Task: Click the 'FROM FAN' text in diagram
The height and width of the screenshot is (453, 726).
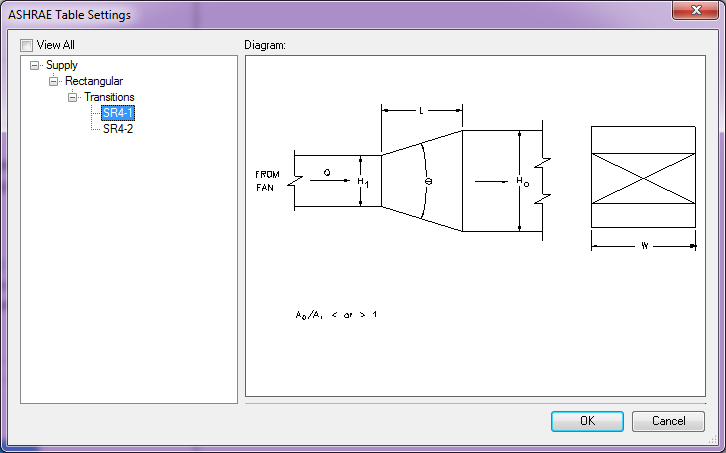Action: pos(267,181)
